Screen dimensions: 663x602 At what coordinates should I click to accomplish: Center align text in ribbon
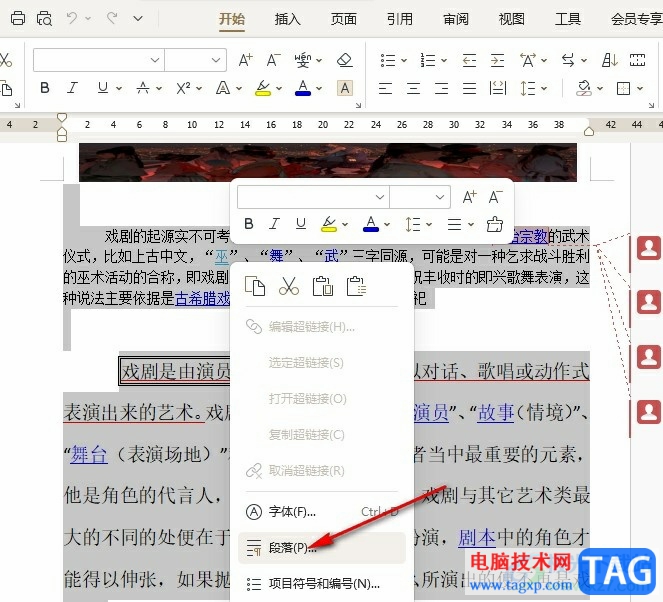[413, 88]
